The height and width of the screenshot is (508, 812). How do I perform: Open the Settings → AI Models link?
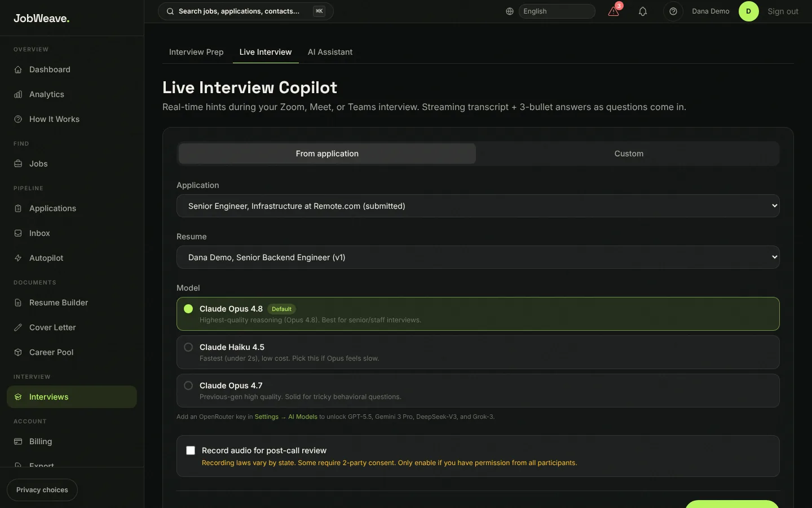(286, 417)
